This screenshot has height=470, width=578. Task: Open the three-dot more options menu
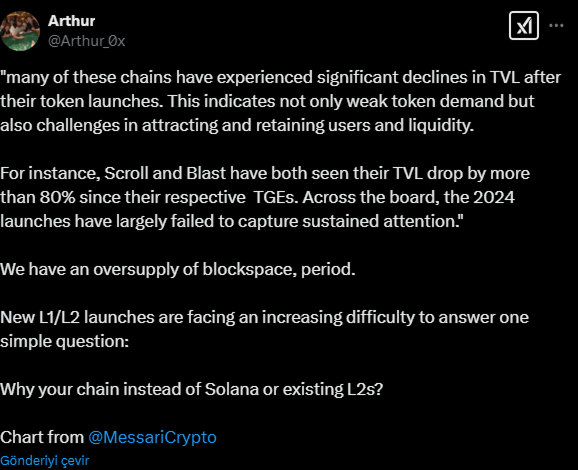click(x=556, y=25)
